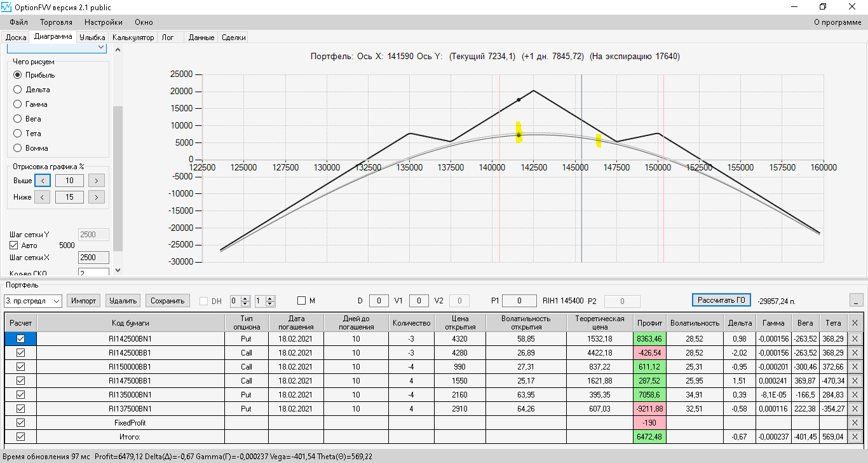Click the total profit cell 6472,48
The height and width of the screenshot is (463, 868).
pyautogui.click(x=649, y=436)
